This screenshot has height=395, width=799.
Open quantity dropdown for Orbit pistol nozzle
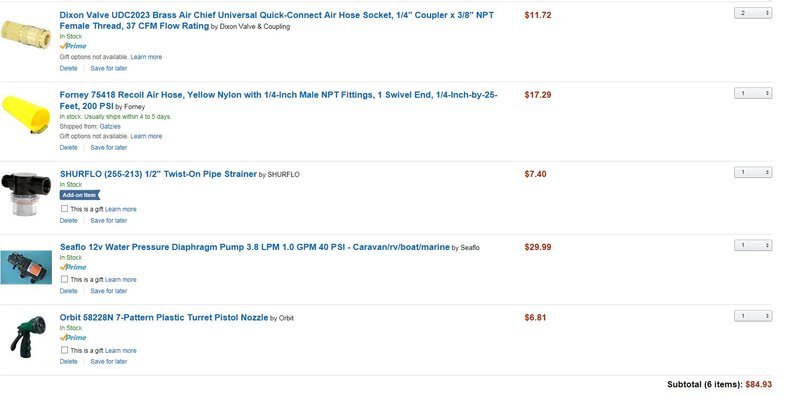pyautogui.click(x=753, y=316)
